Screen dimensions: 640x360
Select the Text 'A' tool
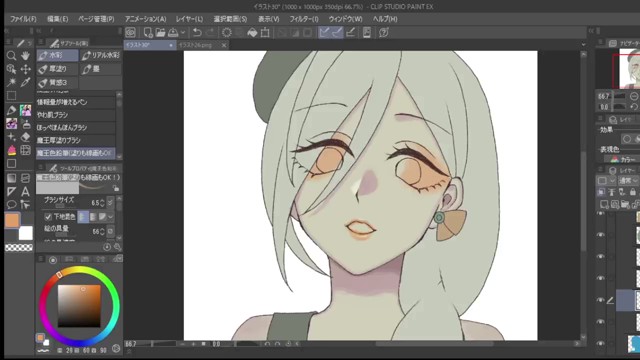point(25,191)
